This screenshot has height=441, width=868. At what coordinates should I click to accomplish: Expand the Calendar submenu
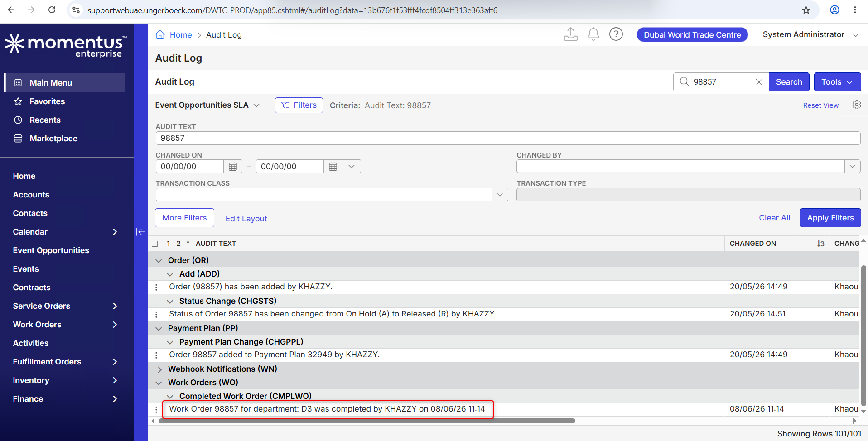(x=115, y=232)
